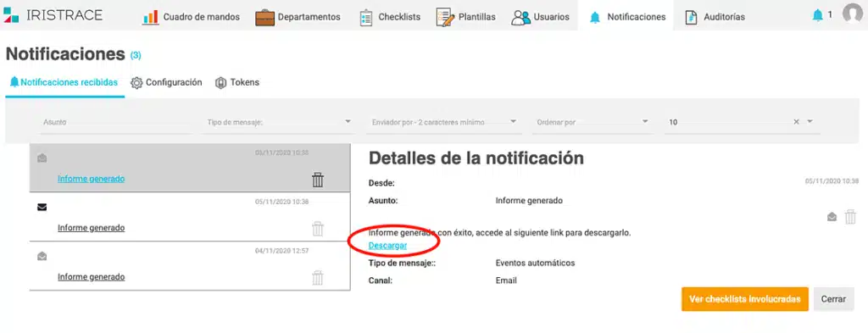This screenshot has width=868, height=333.
Task: Focus the Asunto filter field
Action: click(x=116, y=122)
